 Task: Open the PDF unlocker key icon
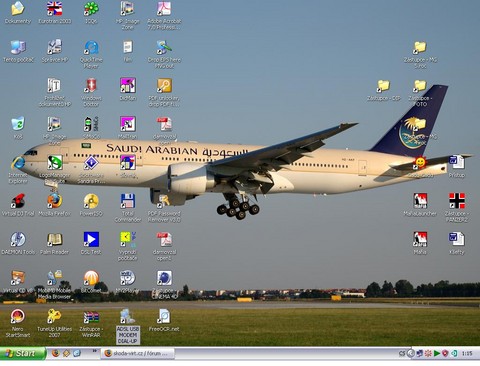pos(164,86)
